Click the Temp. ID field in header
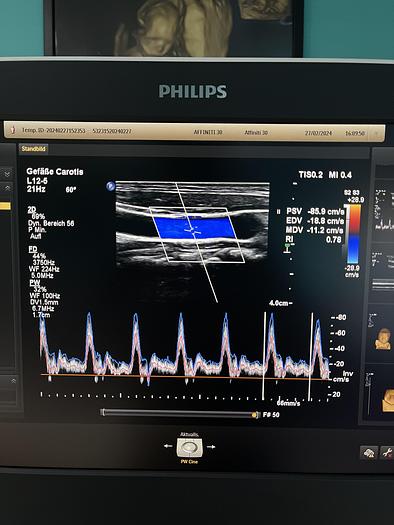394x525 pixels. click(54, 130)
